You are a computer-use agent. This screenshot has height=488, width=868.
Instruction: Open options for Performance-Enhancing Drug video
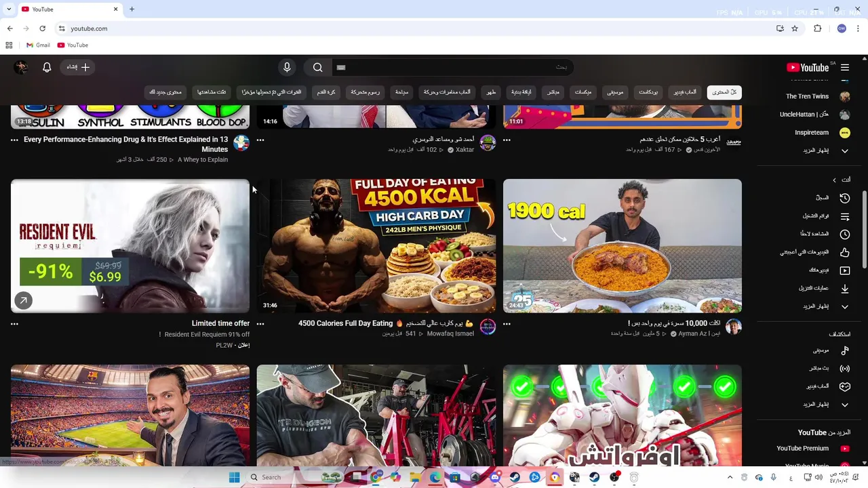(x=14, y=140)
